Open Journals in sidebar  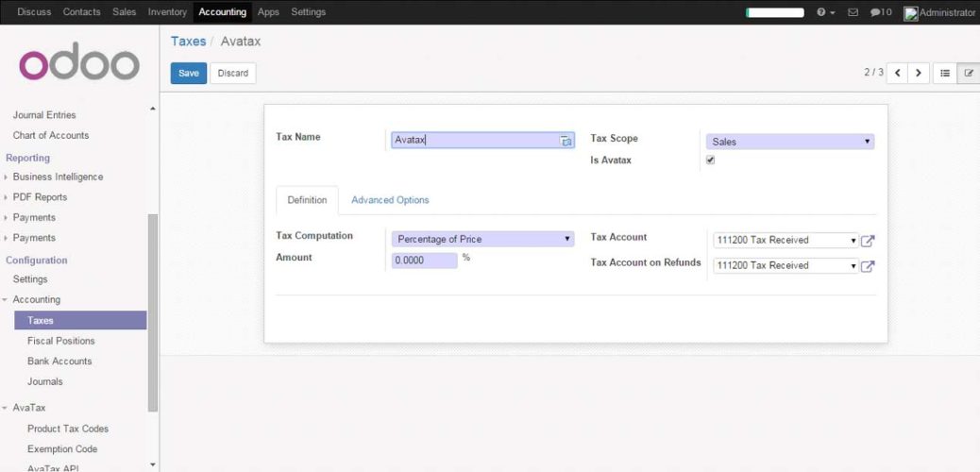(x=45, y=382)
